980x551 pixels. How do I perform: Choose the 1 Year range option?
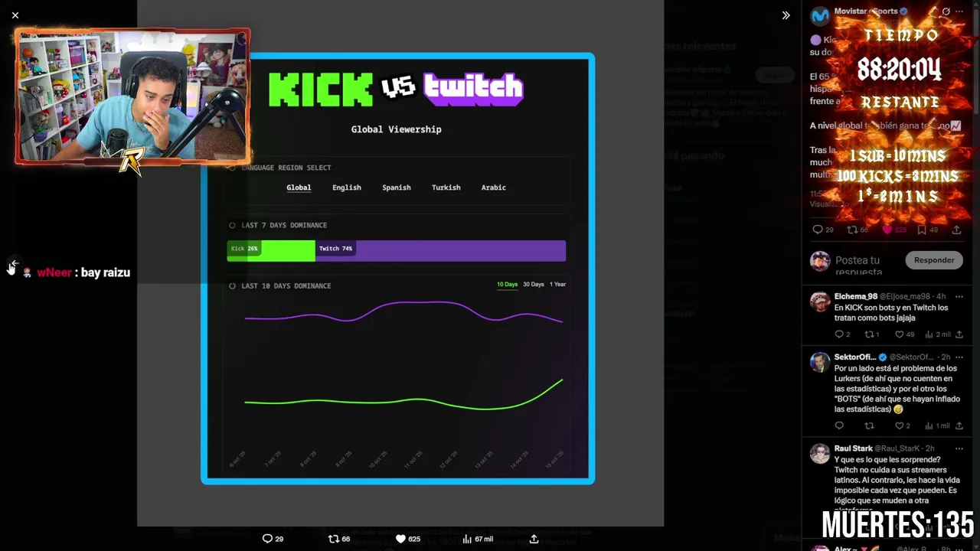(558, 285)
